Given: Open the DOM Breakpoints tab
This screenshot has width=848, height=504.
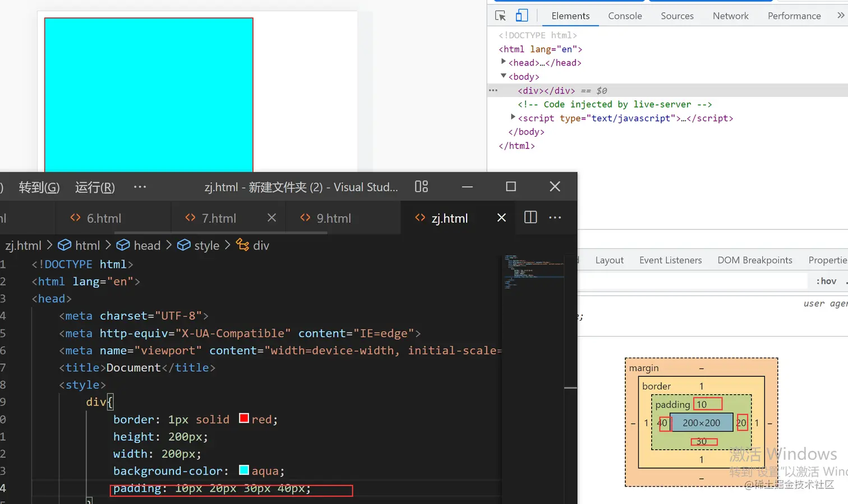Looking at the screenshot, I should click(755, 260).
